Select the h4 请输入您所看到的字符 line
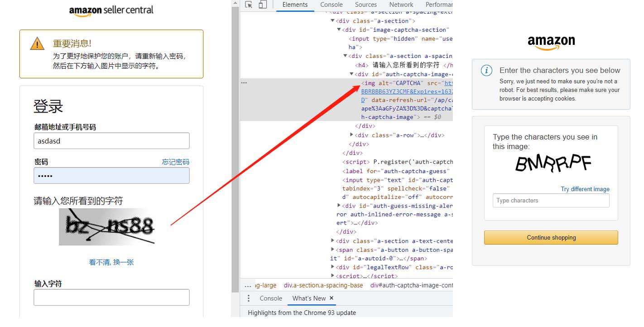 pyautogui.click(x=404, y=65)
